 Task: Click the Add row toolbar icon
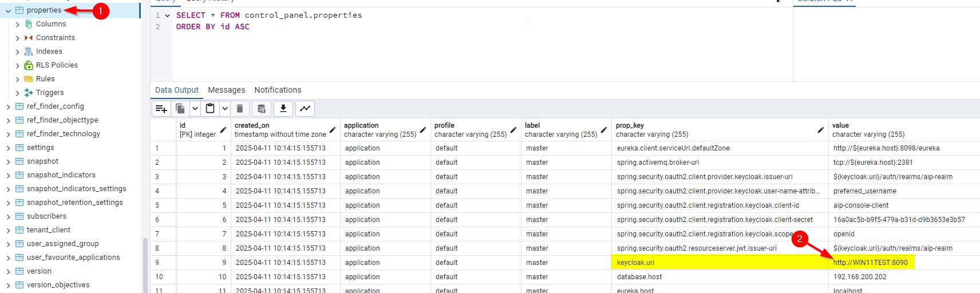pyautogui.click(x=161, y=109)
